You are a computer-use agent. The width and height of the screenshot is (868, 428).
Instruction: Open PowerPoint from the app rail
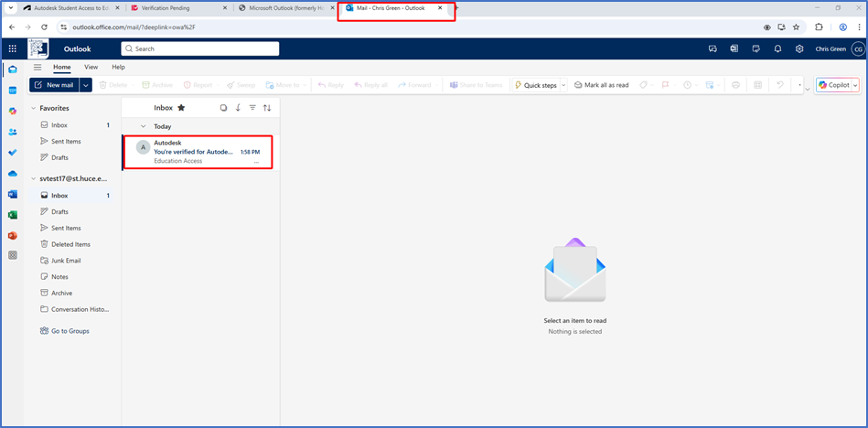13,235
